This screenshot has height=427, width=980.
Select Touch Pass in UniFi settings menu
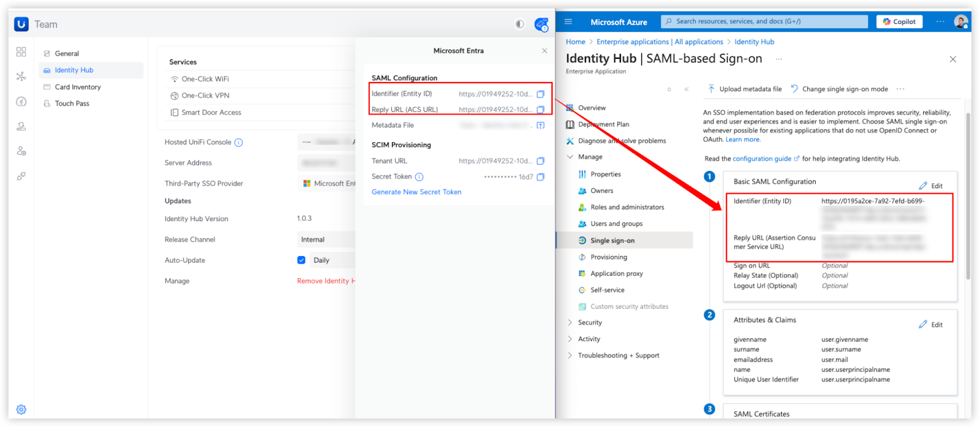[91, 104]
